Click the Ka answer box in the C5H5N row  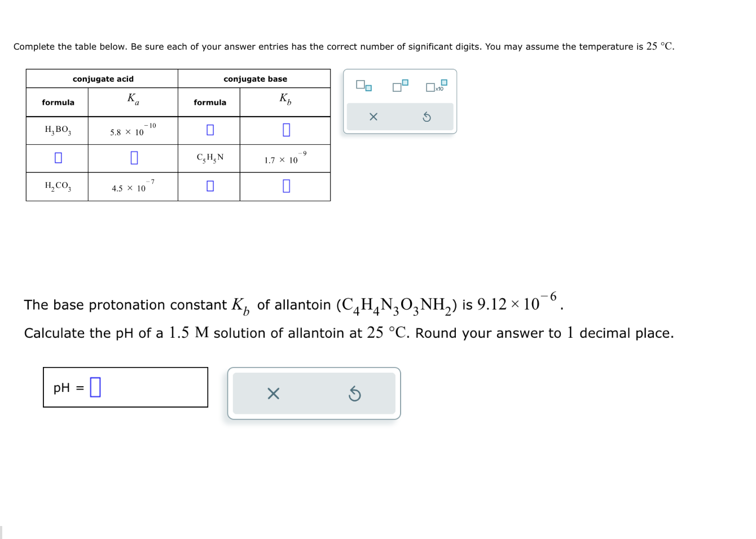[x=133, y=158]
